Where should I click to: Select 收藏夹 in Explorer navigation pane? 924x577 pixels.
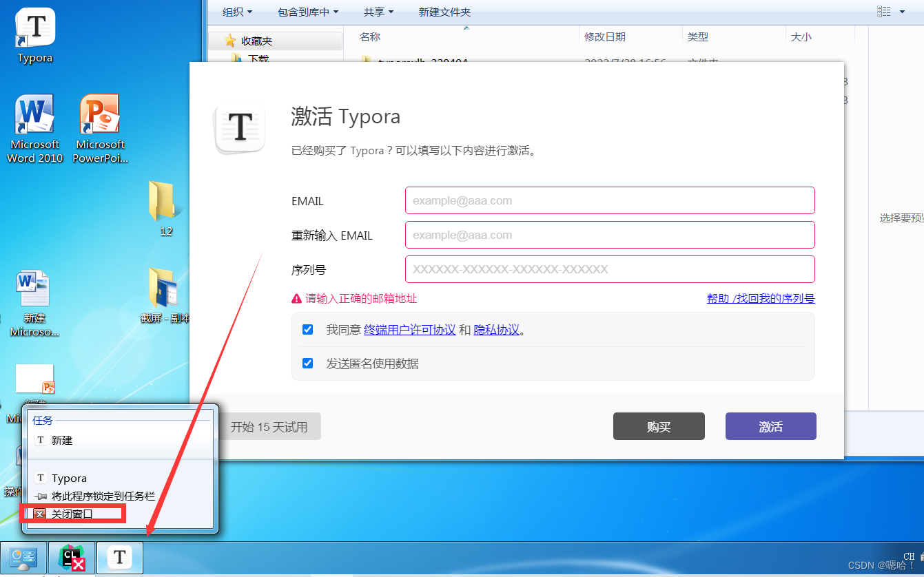(275, 41)
